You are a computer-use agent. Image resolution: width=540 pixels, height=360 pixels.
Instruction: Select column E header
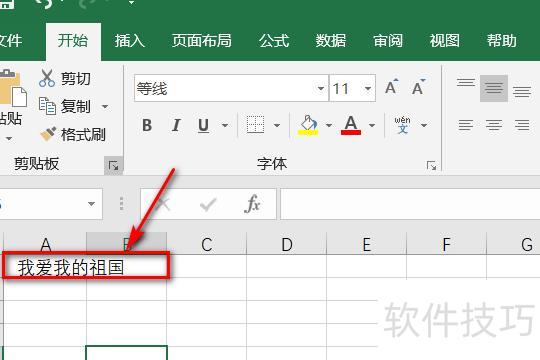366,244
